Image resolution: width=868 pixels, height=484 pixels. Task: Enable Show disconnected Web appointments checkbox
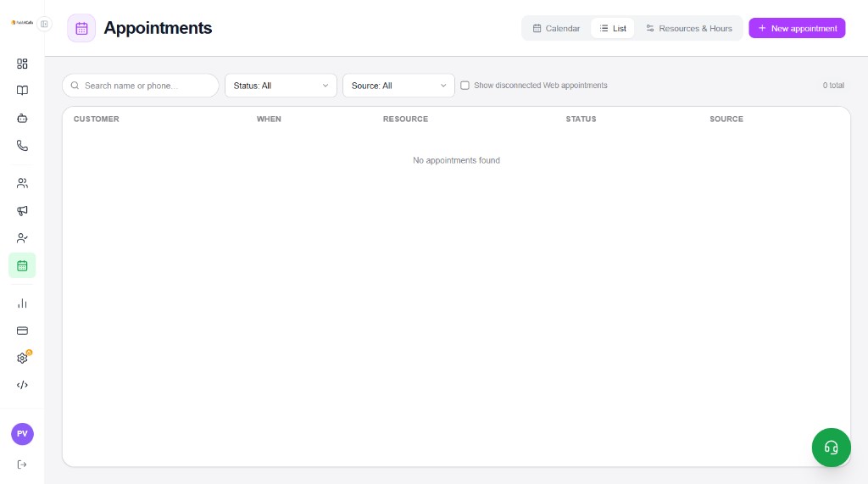465,86
